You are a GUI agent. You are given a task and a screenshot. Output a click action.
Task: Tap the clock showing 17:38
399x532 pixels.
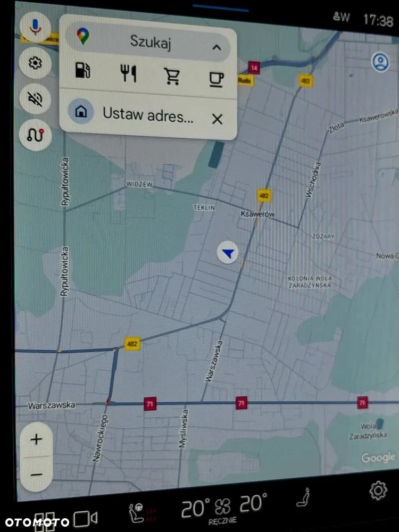378,21
